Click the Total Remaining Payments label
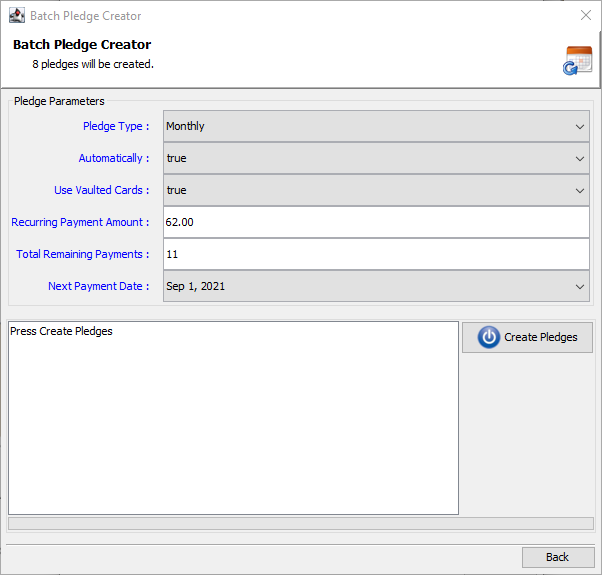Image resolution: width=602 pixels, height=575 pixels. [83, 254]
